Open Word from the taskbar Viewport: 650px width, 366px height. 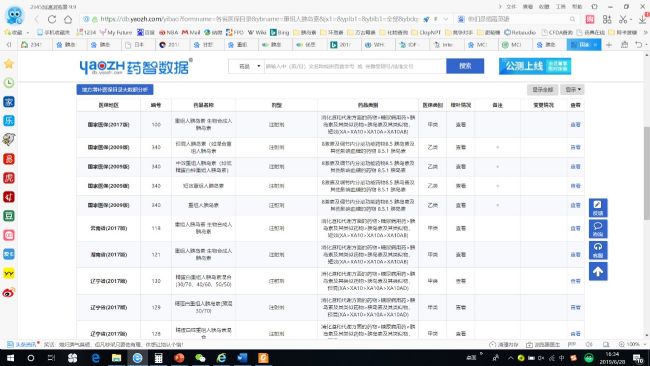point(242,358)
